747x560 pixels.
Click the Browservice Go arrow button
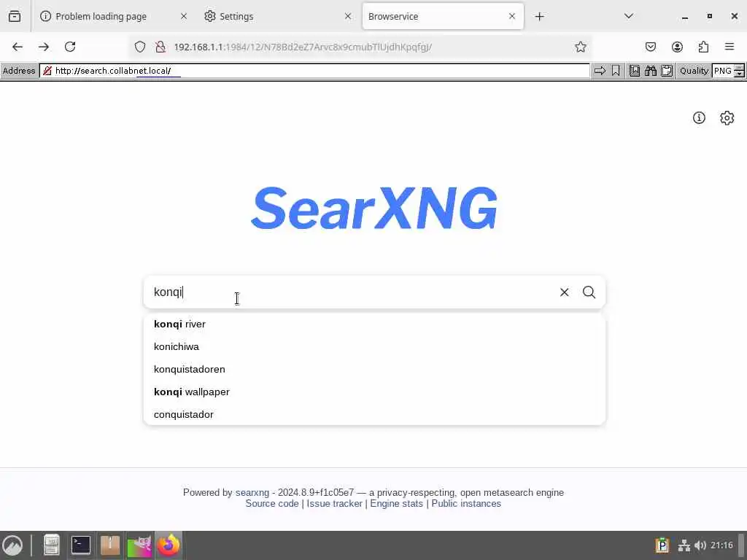600,71
